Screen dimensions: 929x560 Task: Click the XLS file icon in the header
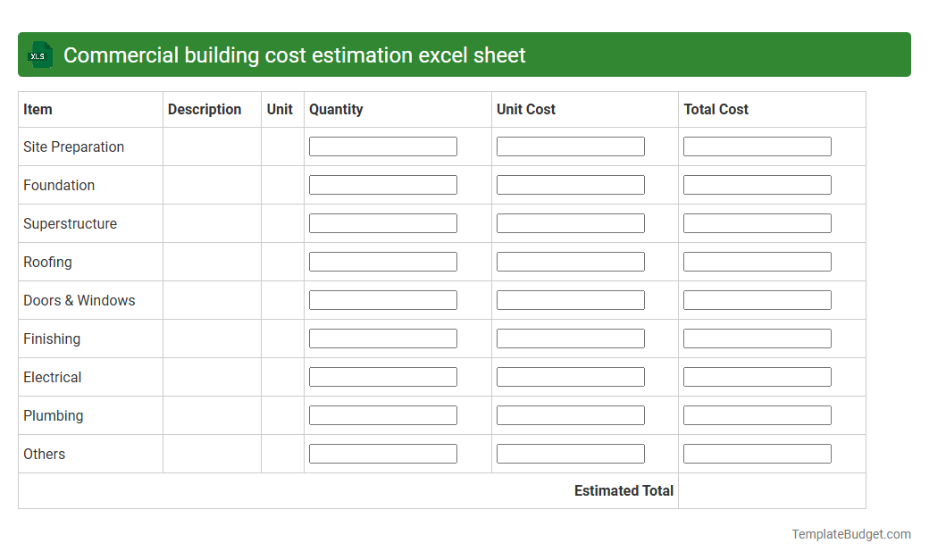[39, 54]
